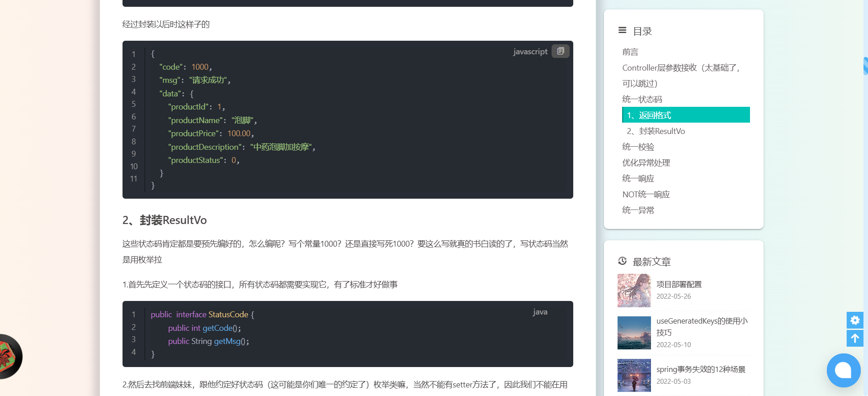This screenshot has width=868, height=396.
Task: Open the blog settings gear
Action: (x=855, y=320)
